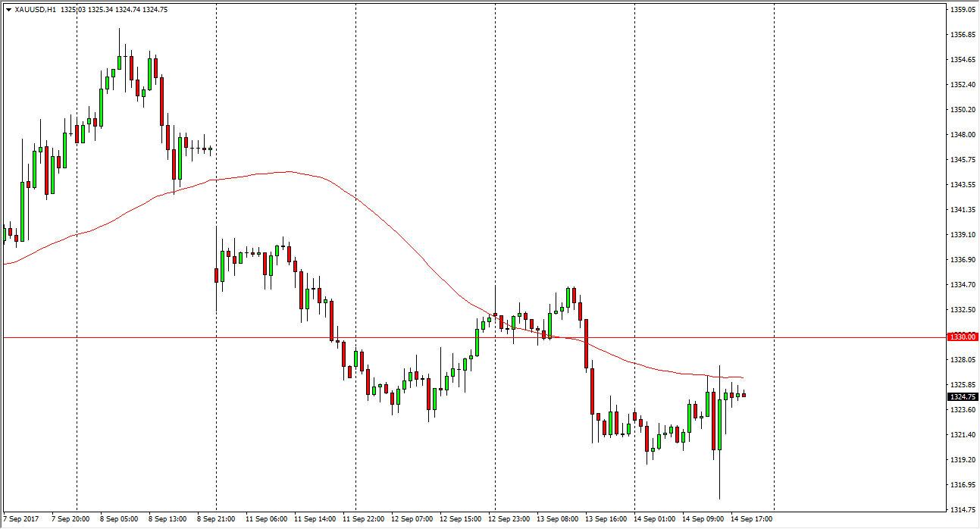This screenshot has width=980, height=529.
Task: Click the 1336.90 price scale label
Action: tap(963, 260)
